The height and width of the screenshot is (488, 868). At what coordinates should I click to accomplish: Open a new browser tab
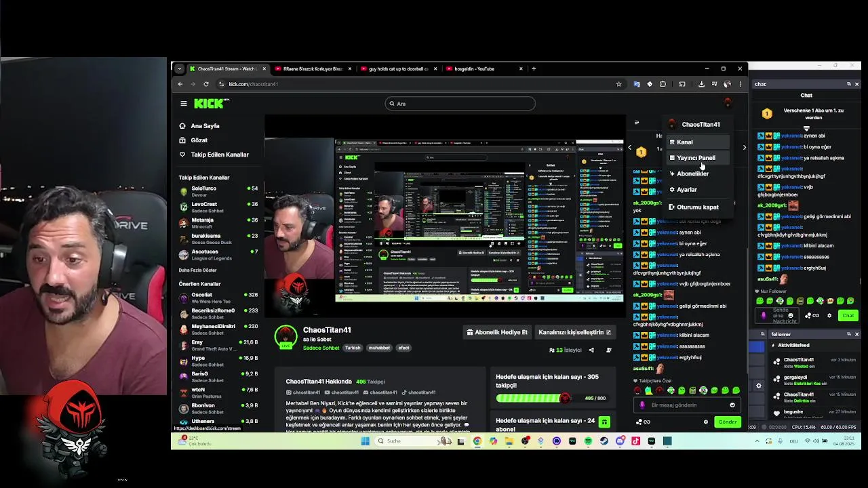pyautogui.click(x=534, y=68)
